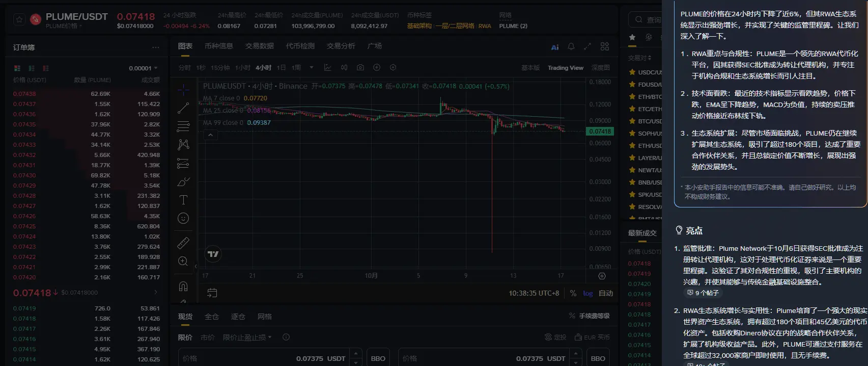The width and height of the screenshot is (868, 366).
Task: Show sell orders only view
Action: click(46, 68)
